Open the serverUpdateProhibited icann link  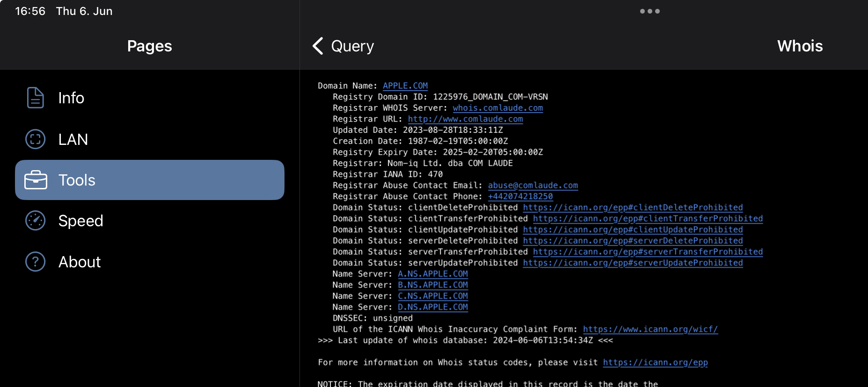633,263
